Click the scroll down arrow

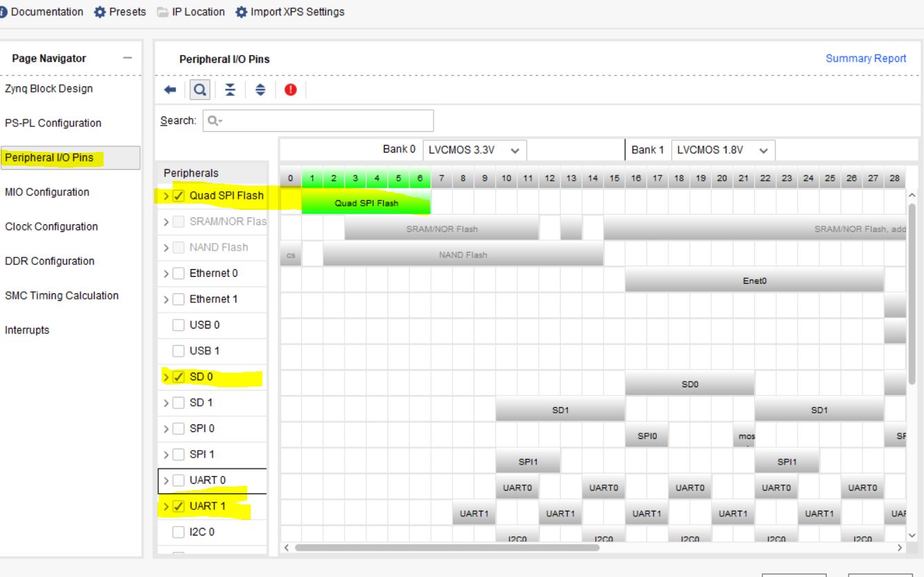(x=913, y=535)
